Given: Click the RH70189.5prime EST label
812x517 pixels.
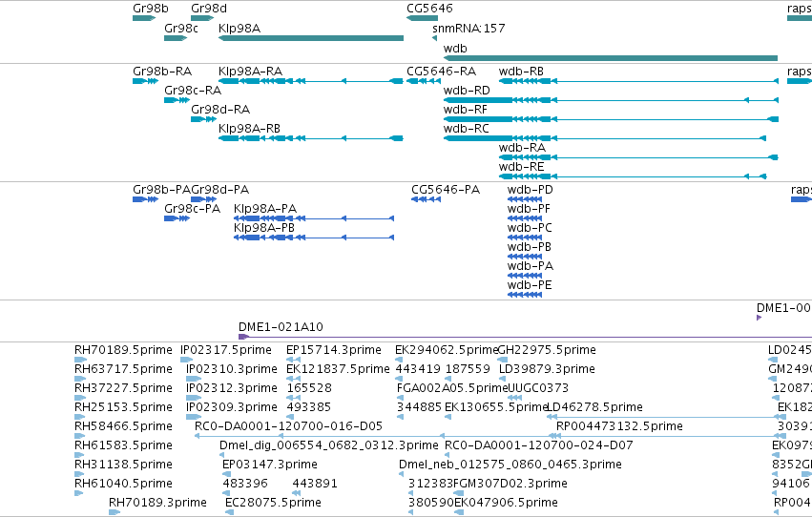Looking at the screenshot, I should [123, 350].
